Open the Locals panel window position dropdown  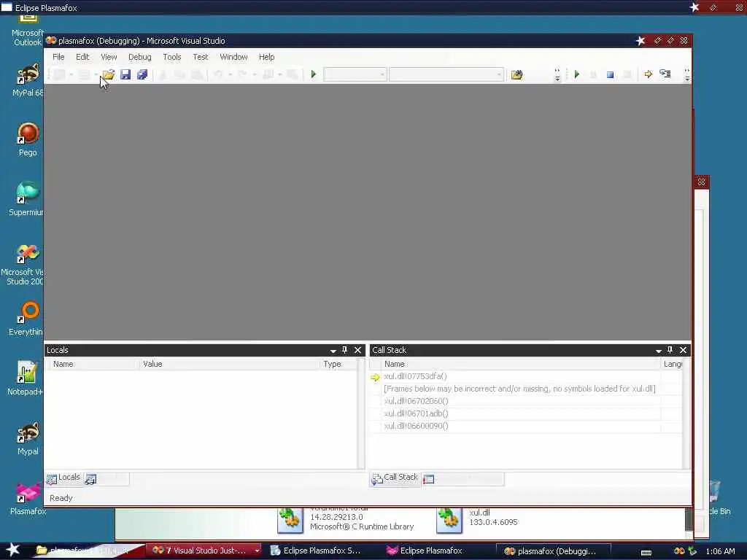tap(333, 351)
